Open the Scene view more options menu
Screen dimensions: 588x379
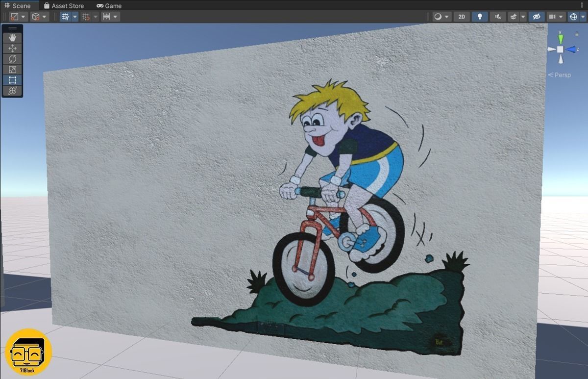pos(582,5)
